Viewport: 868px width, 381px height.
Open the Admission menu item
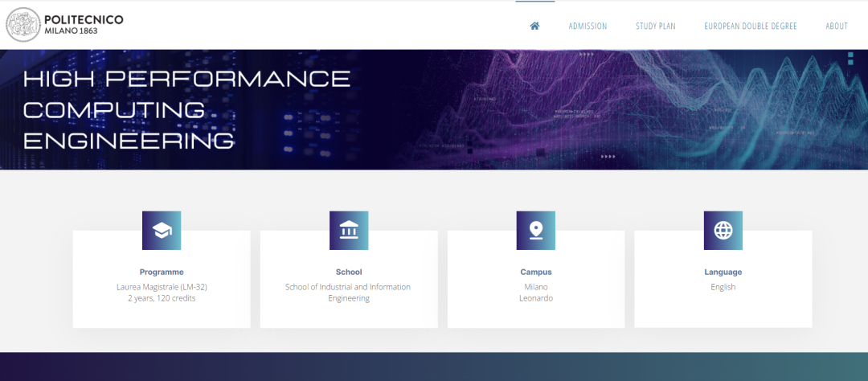tap(588, 27)
